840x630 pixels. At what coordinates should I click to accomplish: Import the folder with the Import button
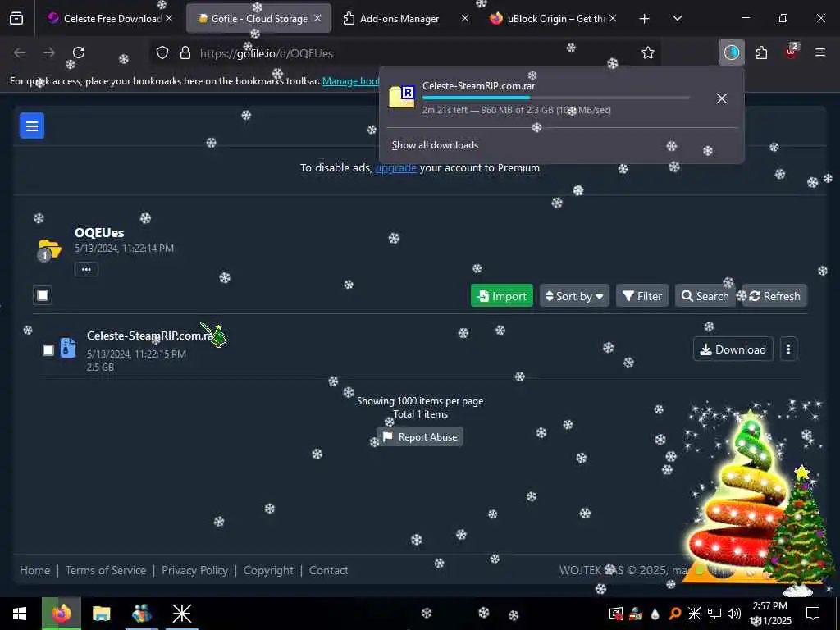[502, 295]
